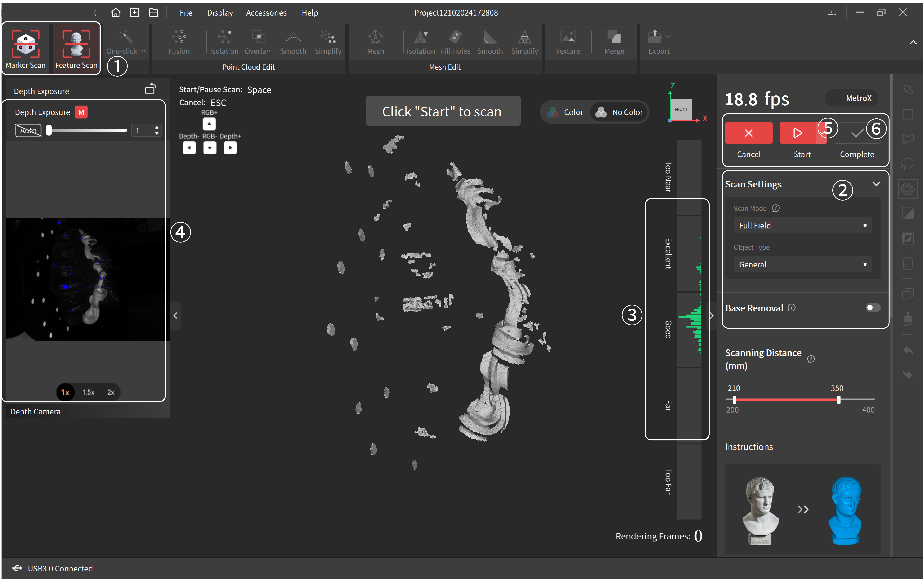Toggle Auto depth exposure

coord(28,130)
